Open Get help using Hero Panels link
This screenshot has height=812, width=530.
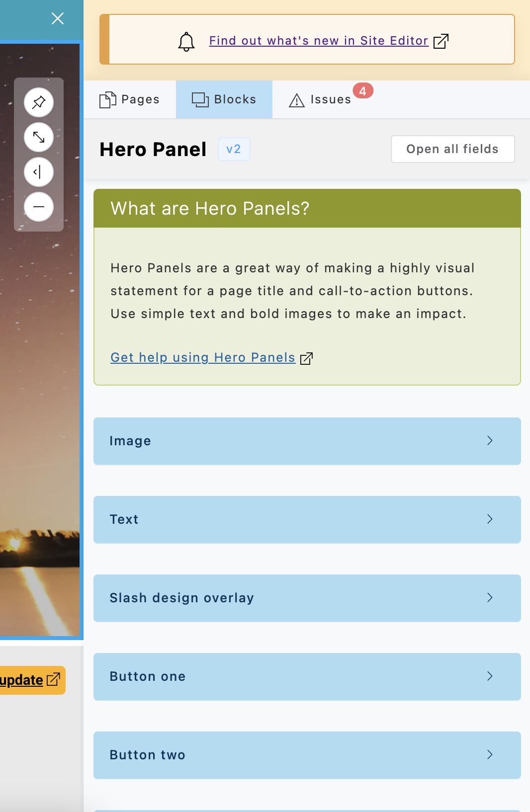pos(203,357)
